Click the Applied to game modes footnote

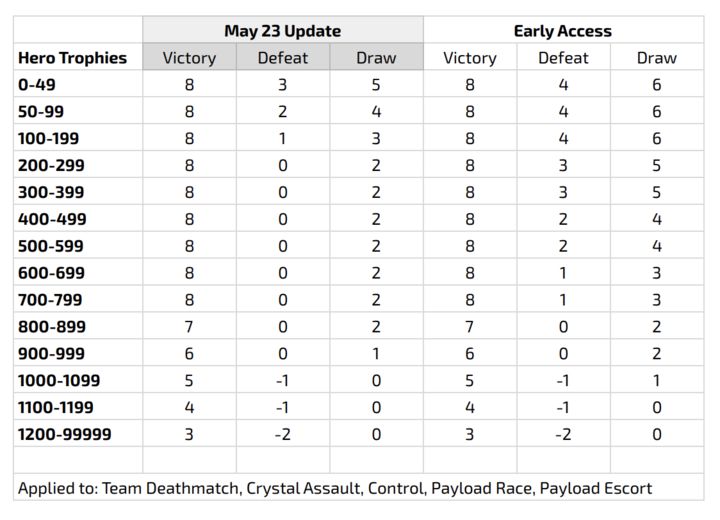[x=335, y=488]
